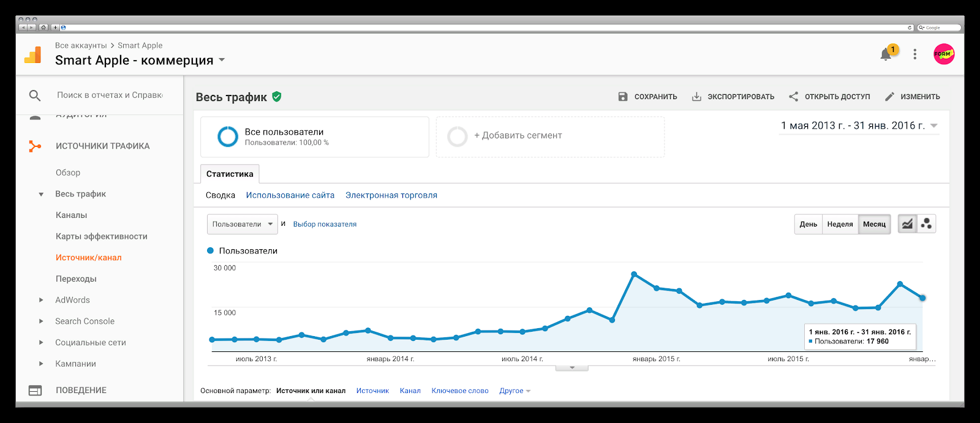Image resolution: width=980 pixels, height=423 pixels.
Task: Switch chart granularity to Неделя
Action: (840, 224)
